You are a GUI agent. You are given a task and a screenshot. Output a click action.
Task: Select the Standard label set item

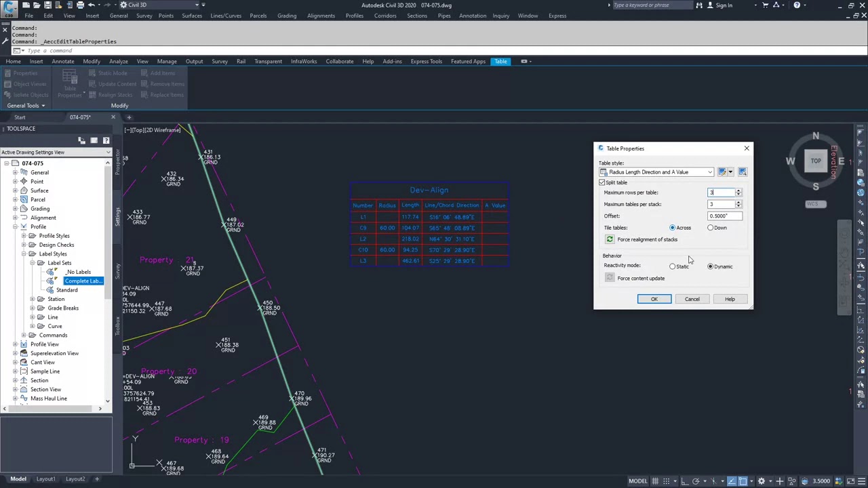[x=67, y=290]
